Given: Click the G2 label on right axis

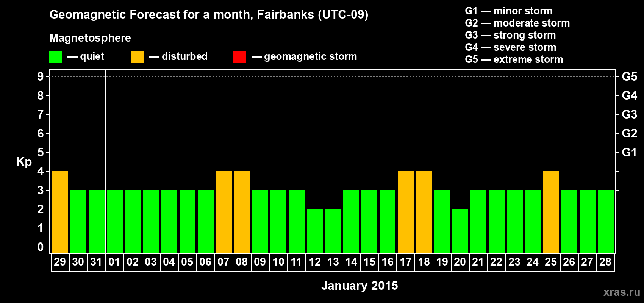Looking at the screenshot, I should tap(630, 133).
